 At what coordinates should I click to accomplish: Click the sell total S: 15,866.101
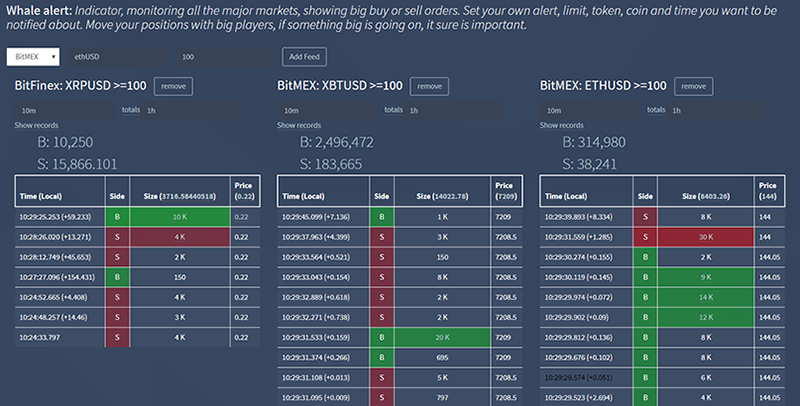point(77,164)
